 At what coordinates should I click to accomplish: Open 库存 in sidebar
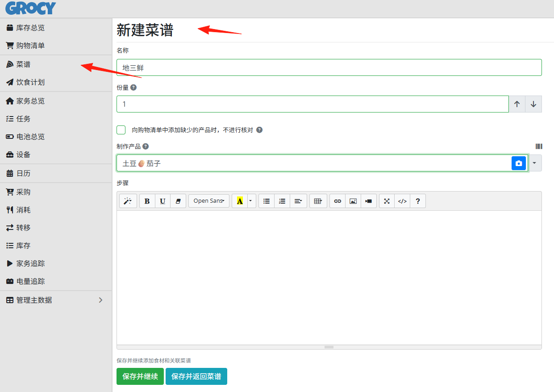point(56,246)
